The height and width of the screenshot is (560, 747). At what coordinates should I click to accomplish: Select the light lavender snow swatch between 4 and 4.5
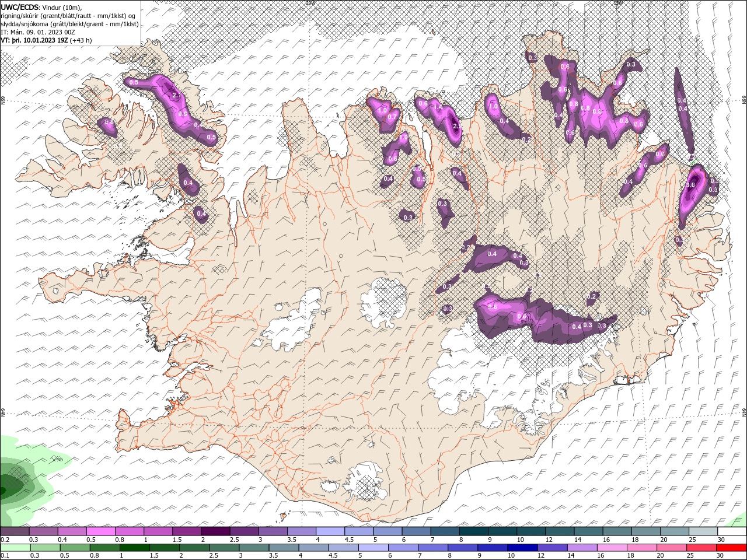330,531
